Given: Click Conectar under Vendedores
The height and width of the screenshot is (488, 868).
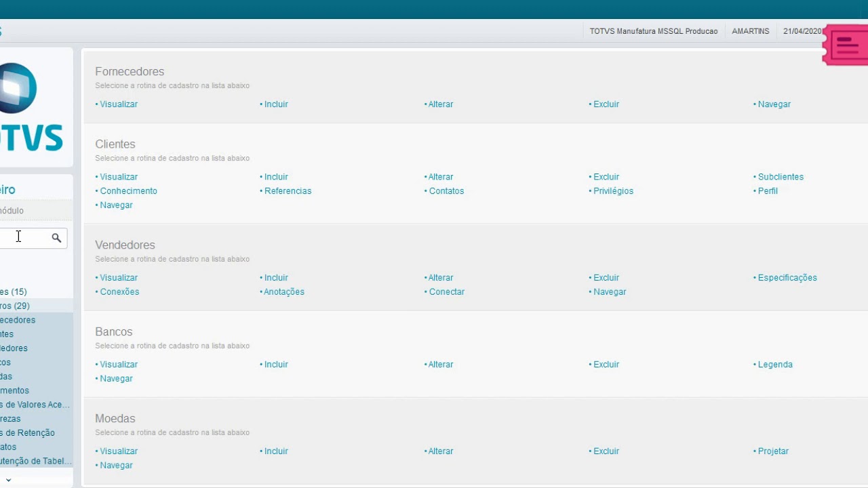Looking at the screenshot, I should (446, 292).
